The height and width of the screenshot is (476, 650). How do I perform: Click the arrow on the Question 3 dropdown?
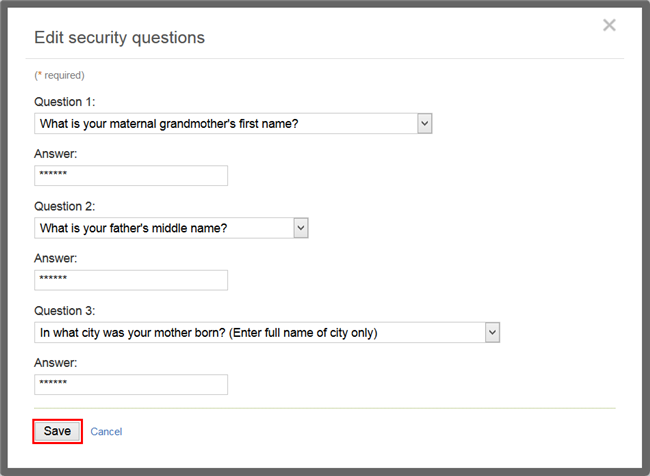coord(491,332)
